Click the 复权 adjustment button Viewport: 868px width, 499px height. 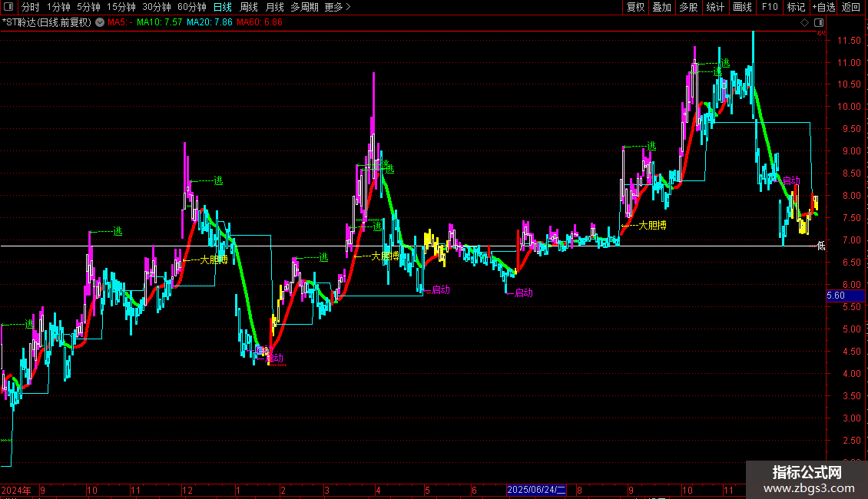click(635, 7)
